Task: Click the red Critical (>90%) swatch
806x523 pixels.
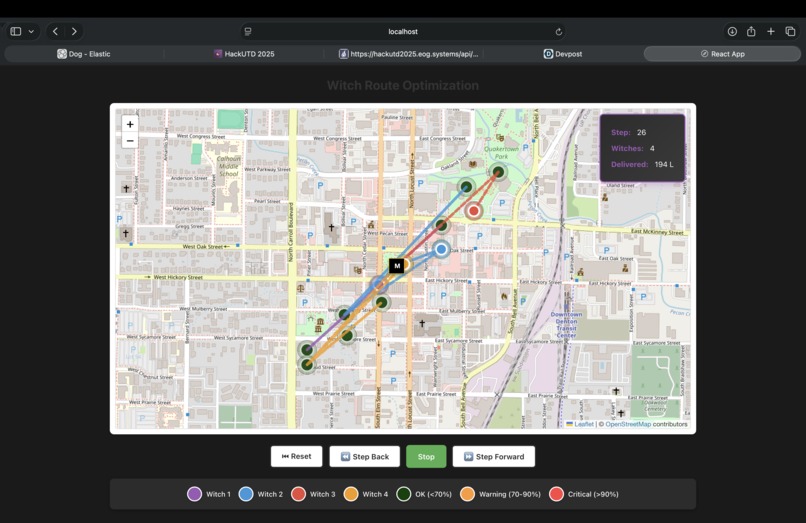Action: (556, 494)
